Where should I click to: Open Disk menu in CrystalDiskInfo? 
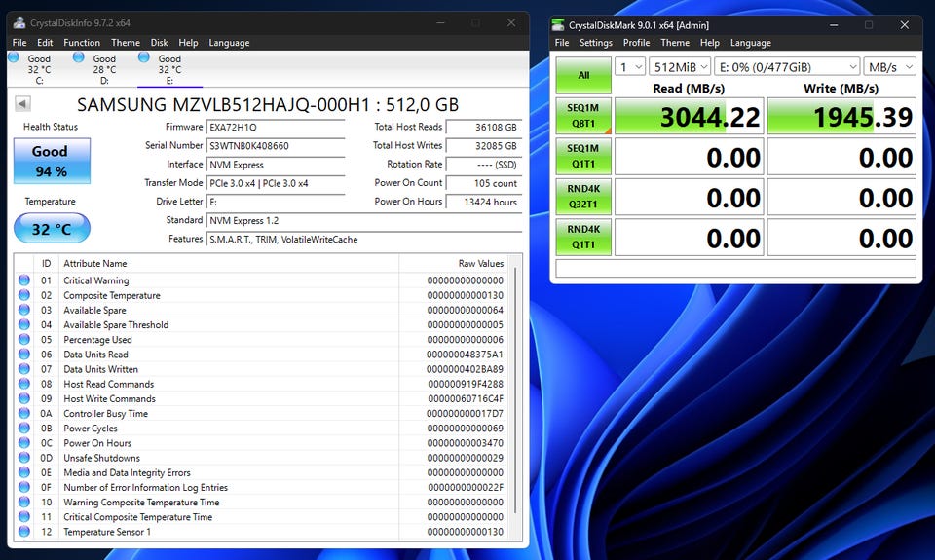click(x=159, y=42)
